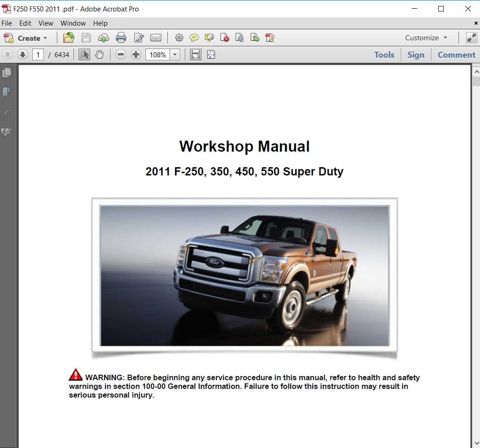Click the Create PDF icon
The width and height of the screenshot is (480, 448).
(x=9, y=38)
